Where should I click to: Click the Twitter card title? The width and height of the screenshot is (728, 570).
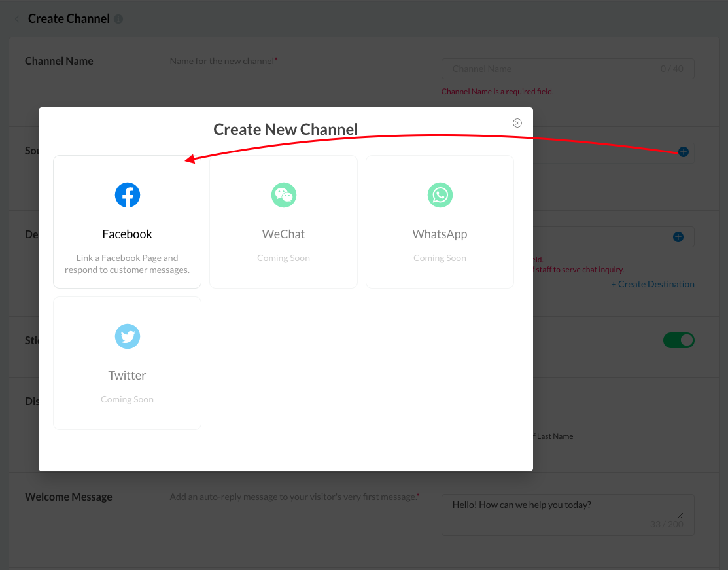(127, 376)
